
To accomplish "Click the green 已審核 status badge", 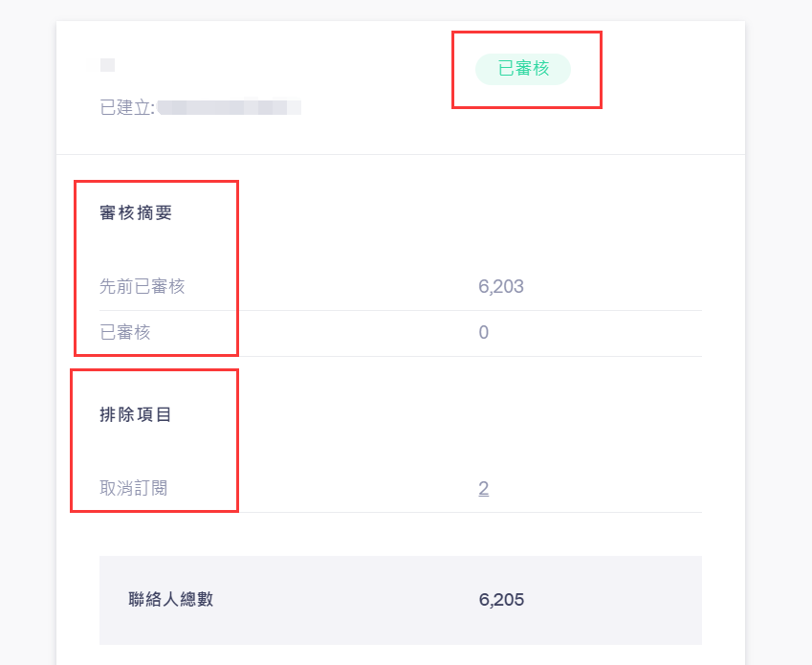I will point(523,70).
